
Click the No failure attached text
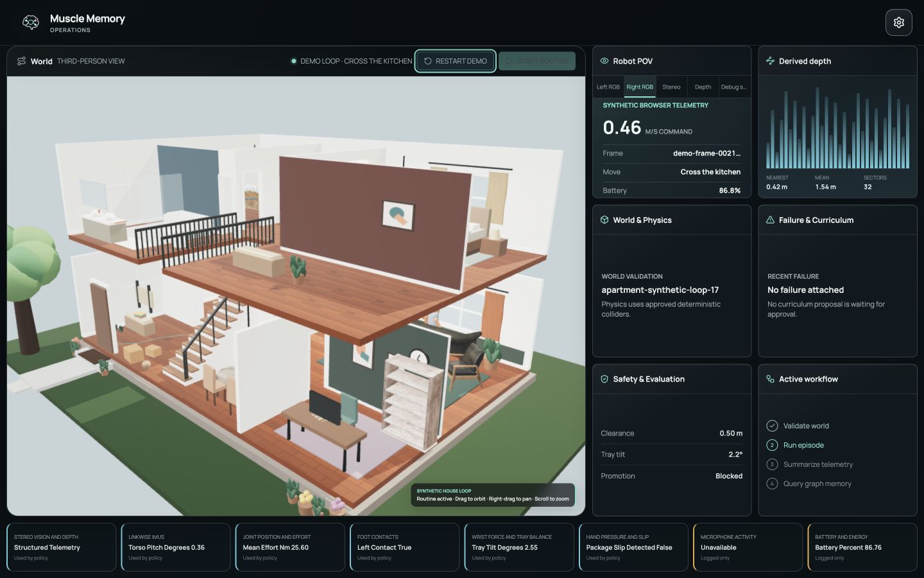[x=805, y=290]
